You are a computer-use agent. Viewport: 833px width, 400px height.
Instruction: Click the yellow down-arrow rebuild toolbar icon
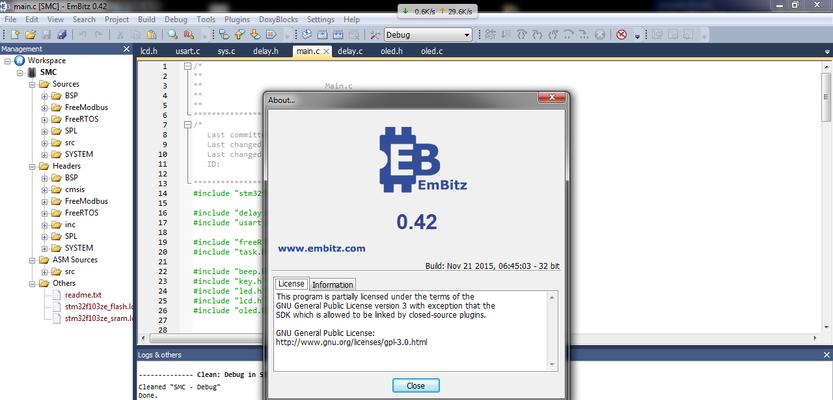(x=255, y=35)
